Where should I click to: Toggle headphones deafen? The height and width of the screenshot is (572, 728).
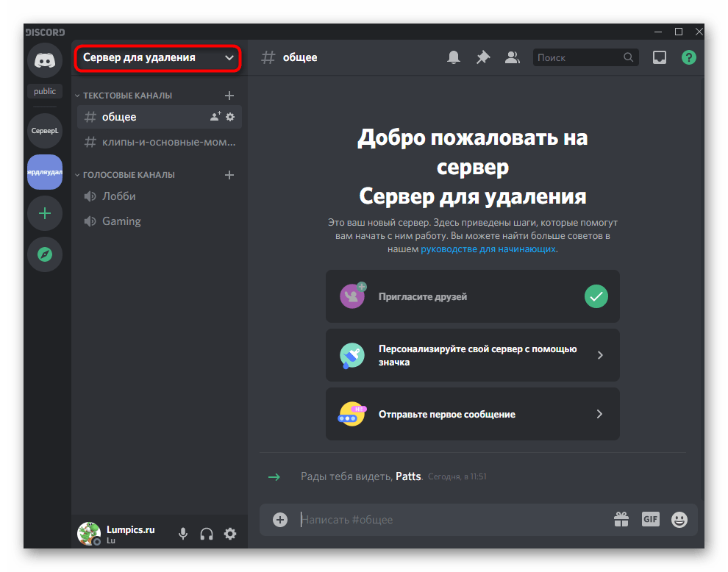(x=207, y=534)
